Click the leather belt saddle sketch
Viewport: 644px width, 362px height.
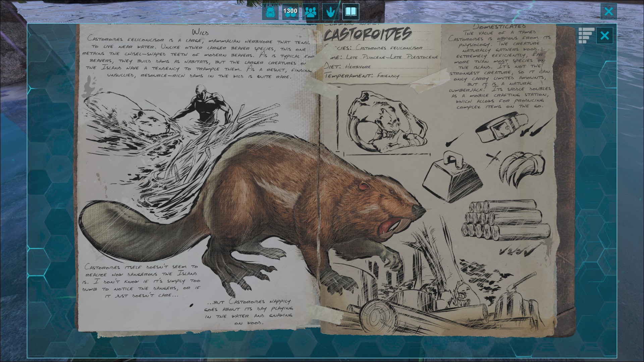tap(501, 127)
